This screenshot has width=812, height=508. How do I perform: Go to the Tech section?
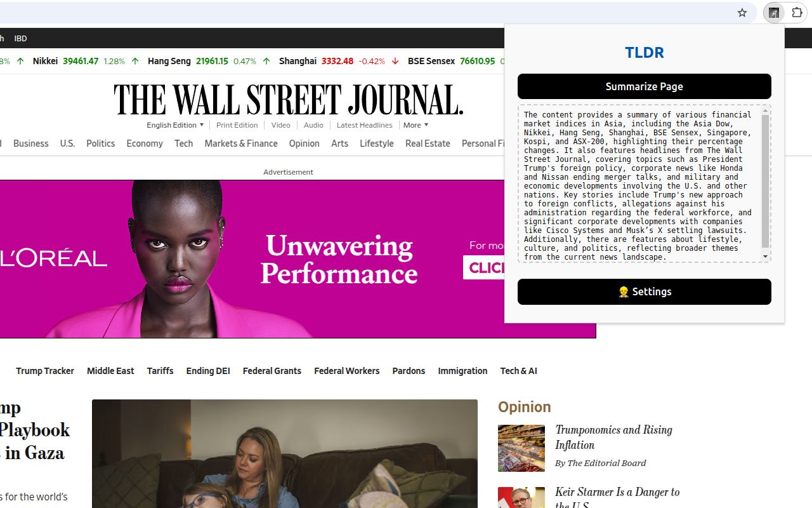[x=184, y=144]
